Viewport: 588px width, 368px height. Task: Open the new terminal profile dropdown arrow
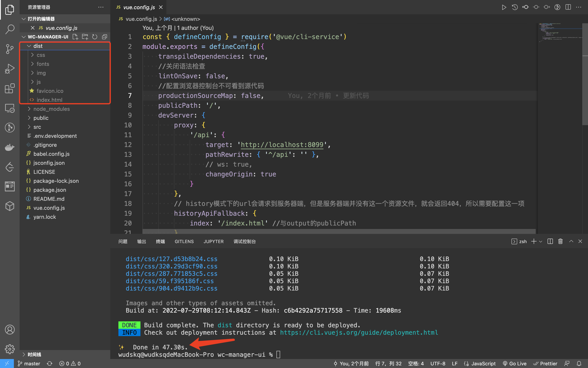[541, 241]
